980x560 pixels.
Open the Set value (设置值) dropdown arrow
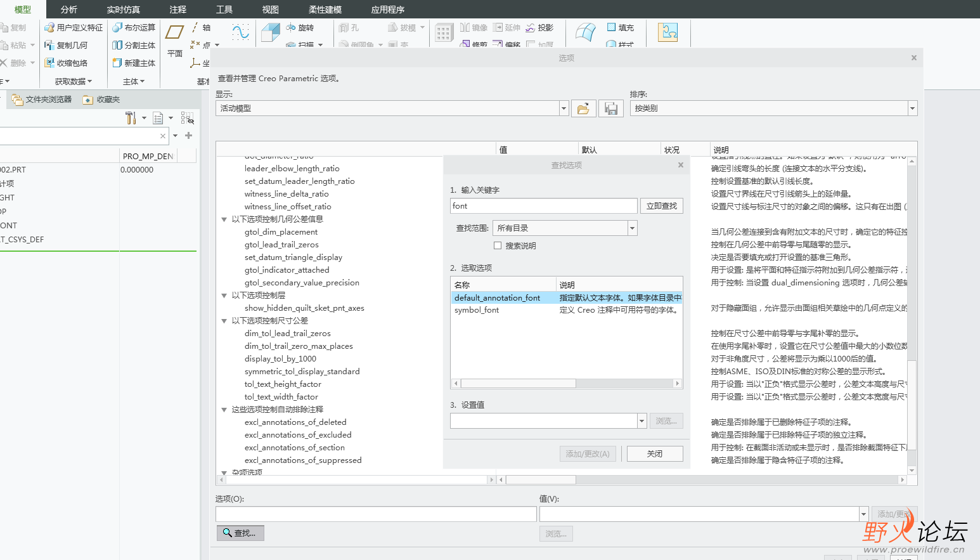(642, 420)
